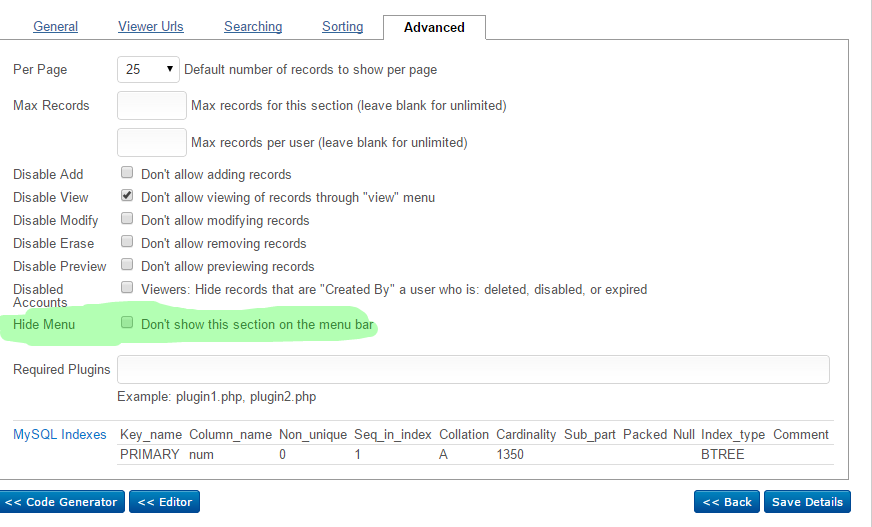Screen dimensions: 872x527
Task: Enable the Disable Add checkbox
Action: click(127, 173)
